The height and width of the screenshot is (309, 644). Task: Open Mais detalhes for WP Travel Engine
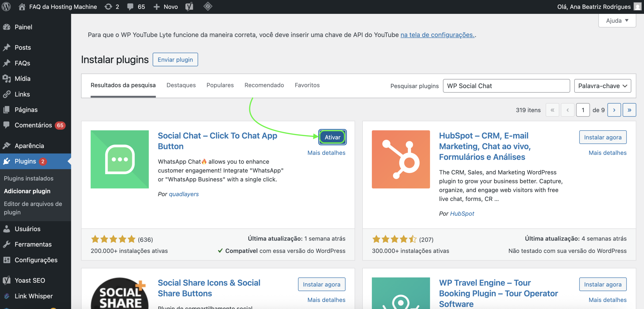[x=608, y=300]
